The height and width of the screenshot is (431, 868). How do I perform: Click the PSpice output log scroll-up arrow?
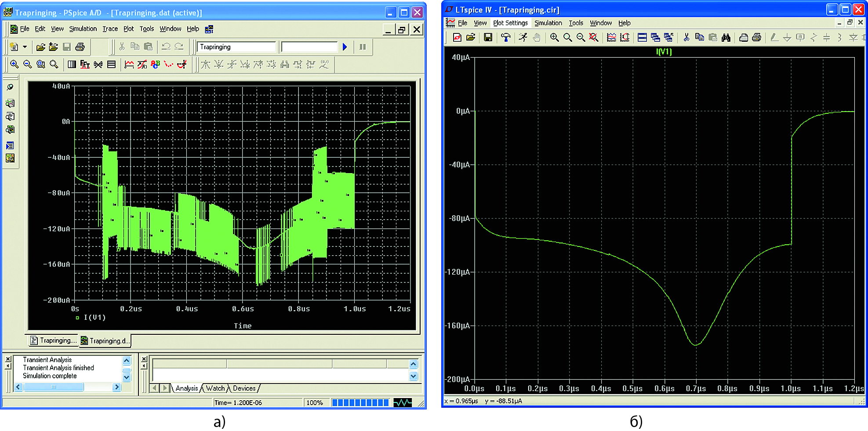tap(127, 361)
